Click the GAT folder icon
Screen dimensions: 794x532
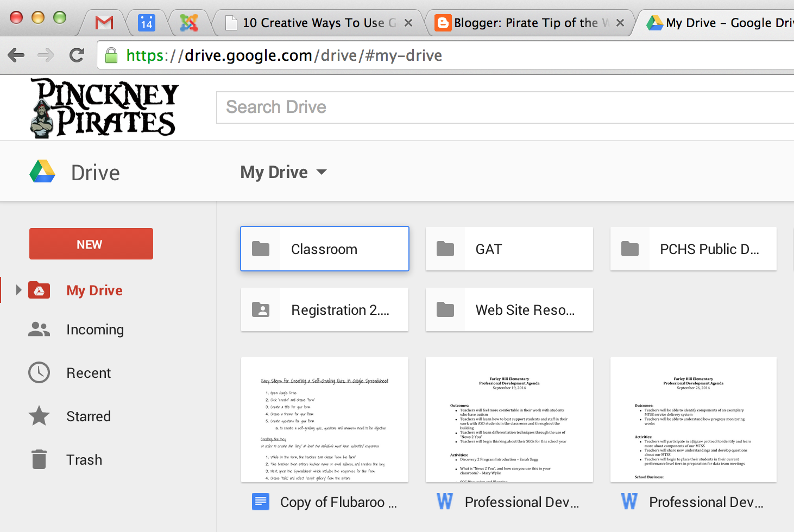click(445, 249)
